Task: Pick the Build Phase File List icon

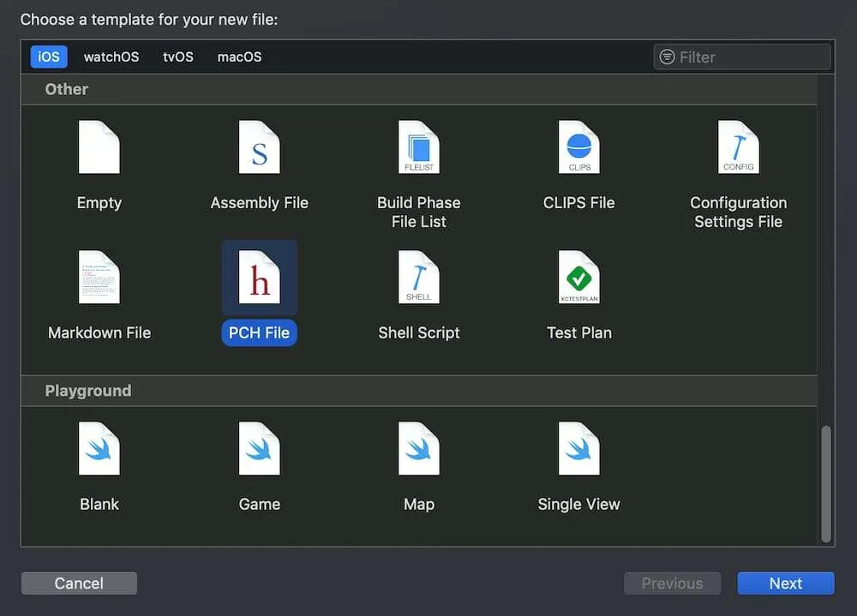Action: pos(419,147)
